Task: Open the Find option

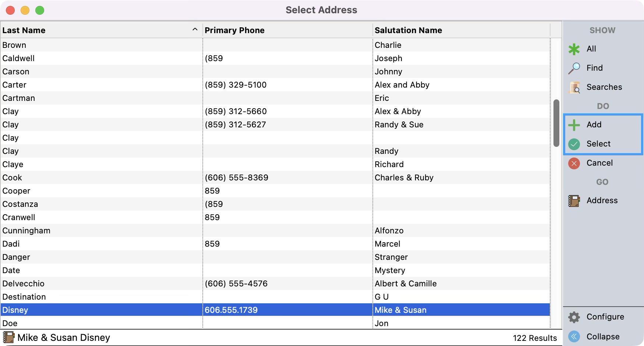Action: click(594, 68)
